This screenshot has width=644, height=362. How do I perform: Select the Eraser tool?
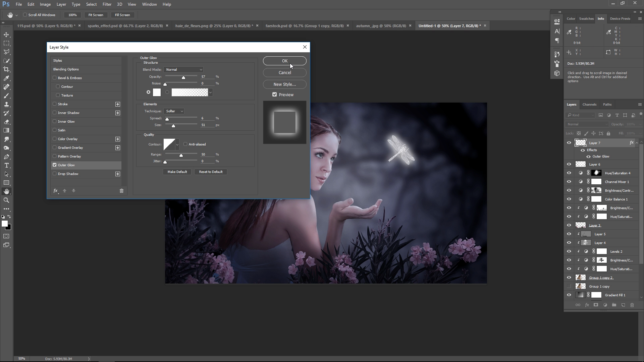coord(6,122)
